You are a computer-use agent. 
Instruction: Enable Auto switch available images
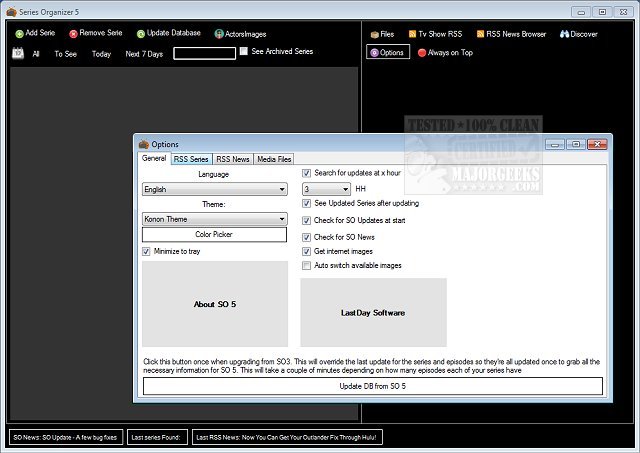tap(307, 266)
